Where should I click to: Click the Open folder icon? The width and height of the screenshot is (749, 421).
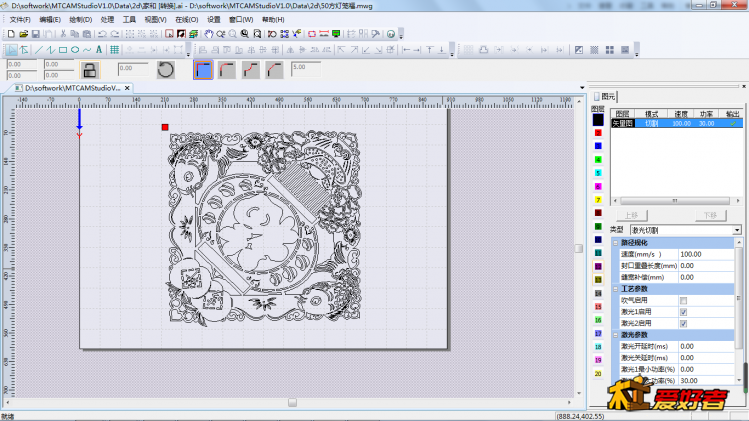click(23, 34)
